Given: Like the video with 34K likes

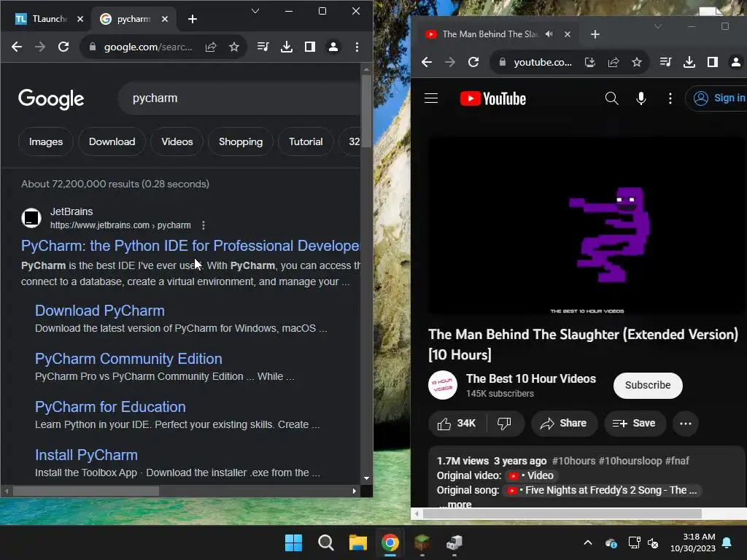Looking at the screenshot, I should pyautogui.click(x=457, y=424).
